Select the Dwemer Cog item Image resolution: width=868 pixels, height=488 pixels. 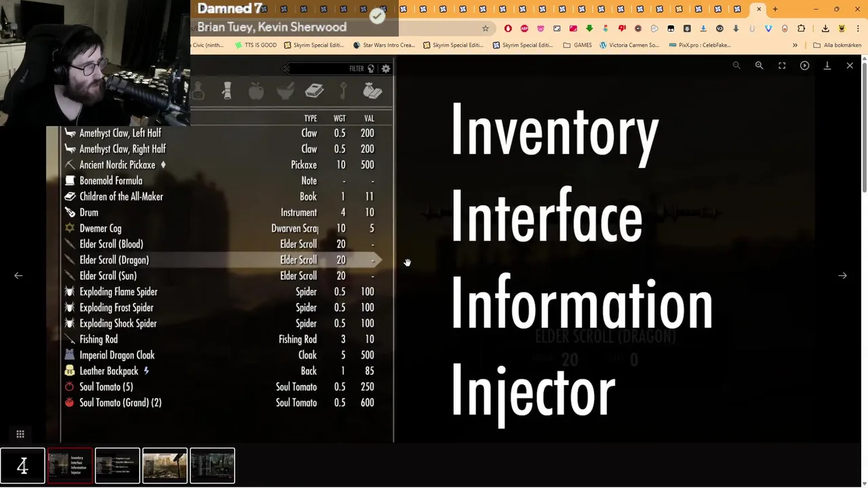tap(221, 228)
